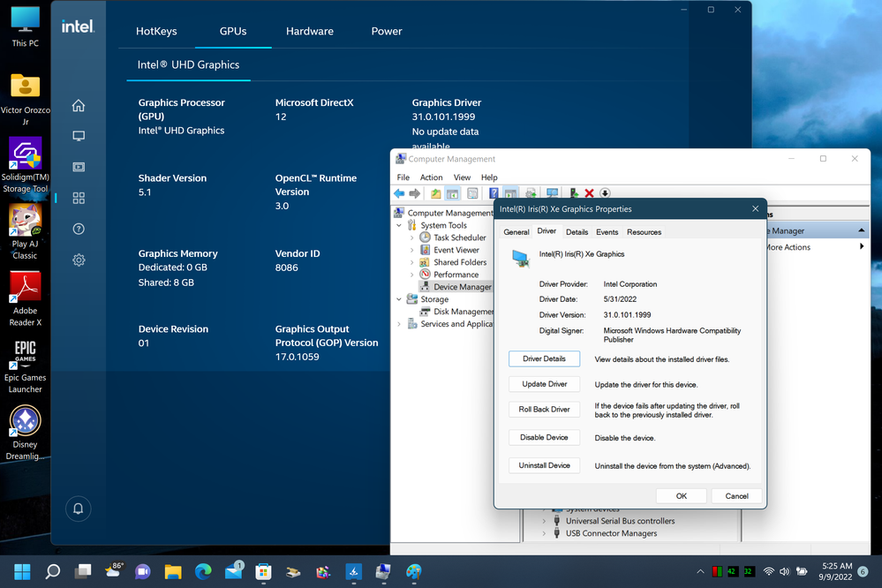Select the System grid icon in Intel sidebar
The image size is (882, 588).
(79, 198)
